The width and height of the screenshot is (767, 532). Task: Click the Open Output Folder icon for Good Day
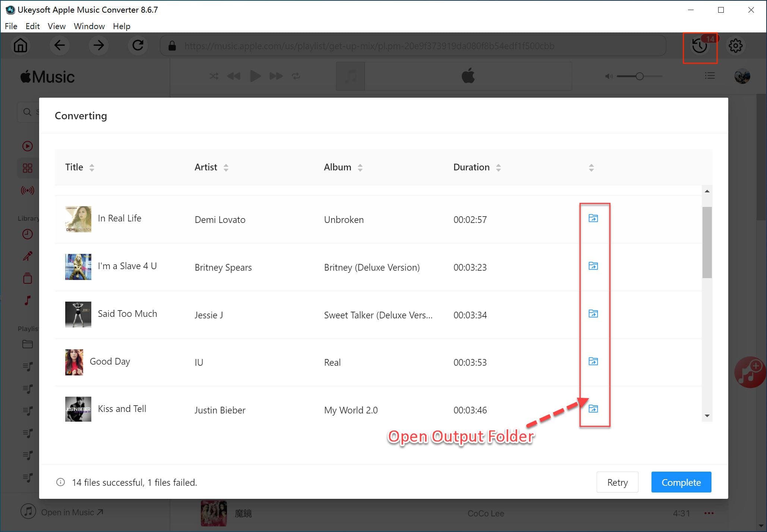(593, 361)
